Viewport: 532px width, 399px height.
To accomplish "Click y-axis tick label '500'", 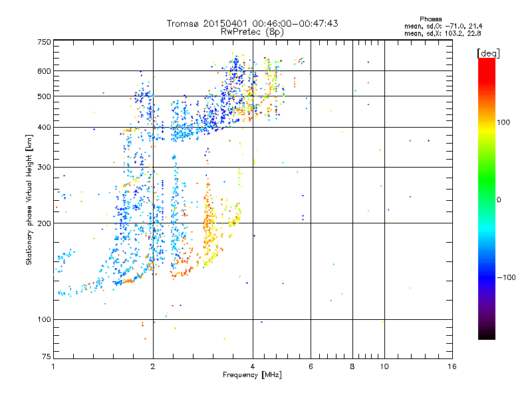I will [x=45, y=96].
